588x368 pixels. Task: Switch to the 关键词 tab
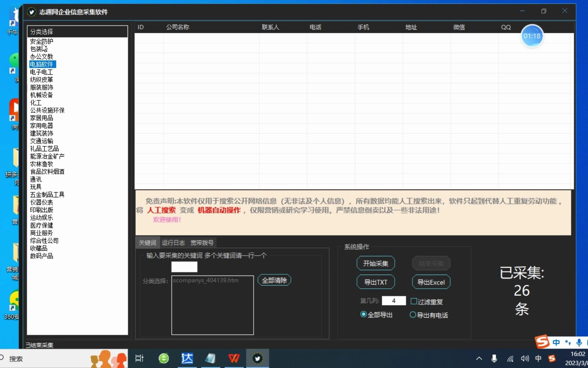pos(147,243)
